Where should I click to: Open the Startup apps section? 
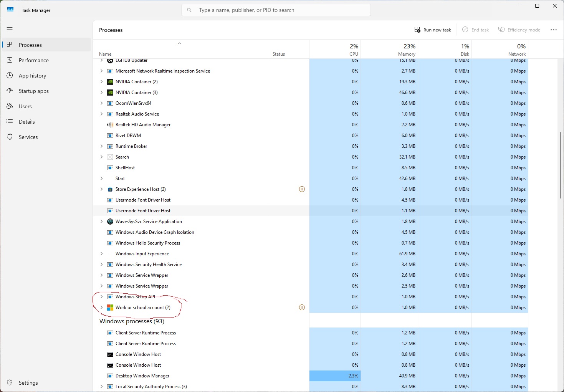click(33, 91)
